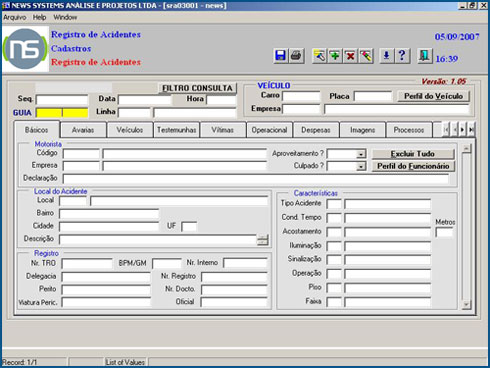Click the Data input field

[145, 100]
